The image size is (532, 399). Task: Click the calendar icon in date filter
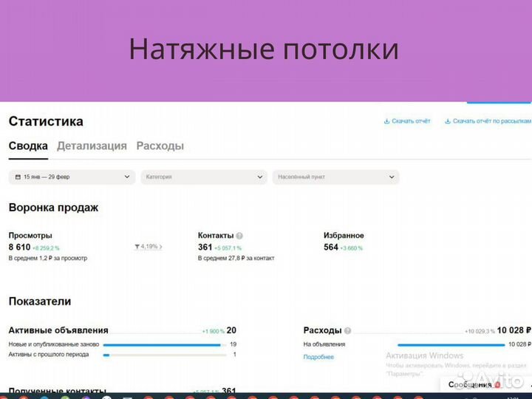coord(18,177)
